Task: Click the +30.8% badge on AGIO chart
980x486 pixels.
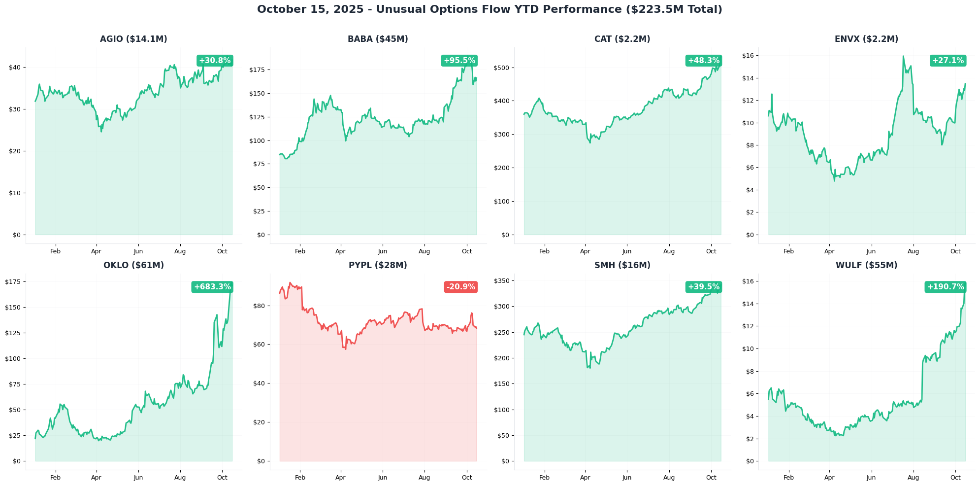Action: (x=215, y=61)
